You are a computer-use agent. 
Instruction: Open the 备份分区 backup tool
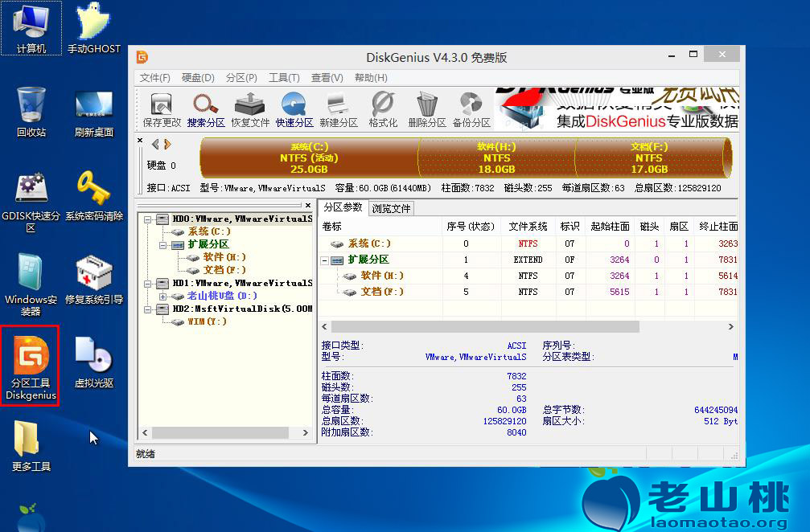471,109
